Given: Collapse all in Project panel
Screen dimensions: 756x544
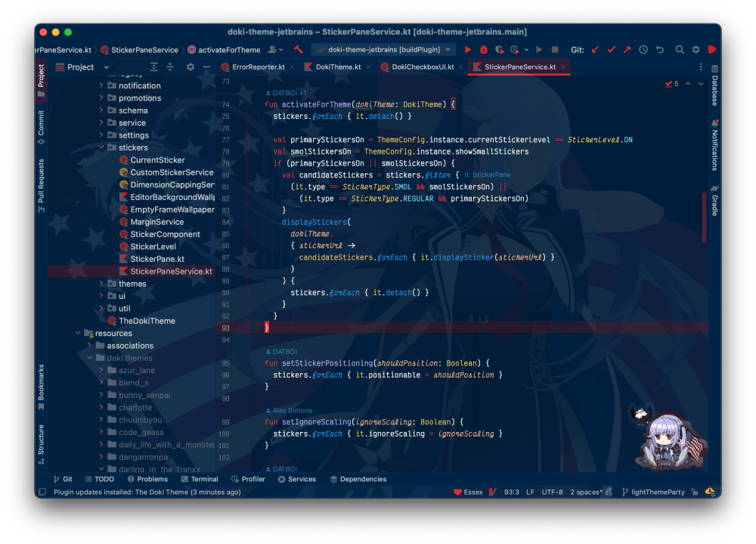Looking at the screenshot, I should (x=169, y=67).
